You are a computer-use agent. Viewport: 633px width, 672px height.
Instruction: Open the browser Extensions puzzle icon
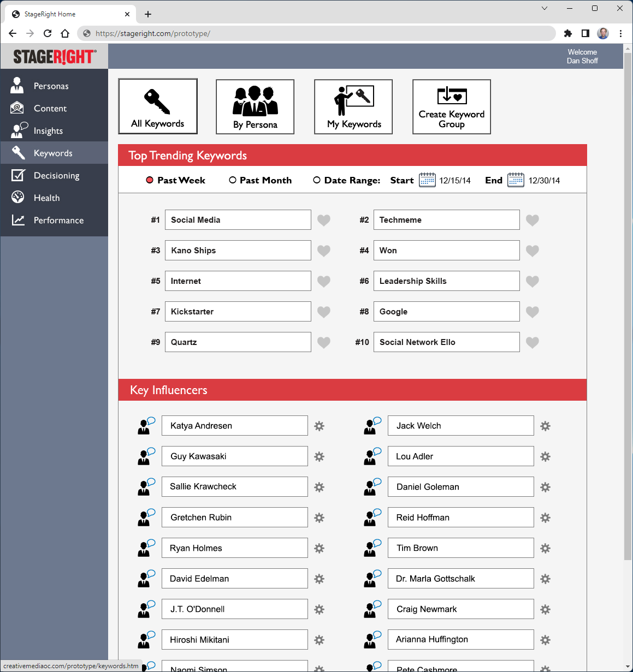pos(568,33)
